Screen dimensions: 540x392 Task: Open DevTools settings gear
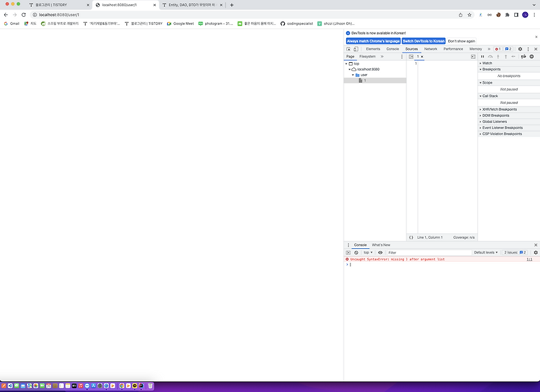(520, 49)
